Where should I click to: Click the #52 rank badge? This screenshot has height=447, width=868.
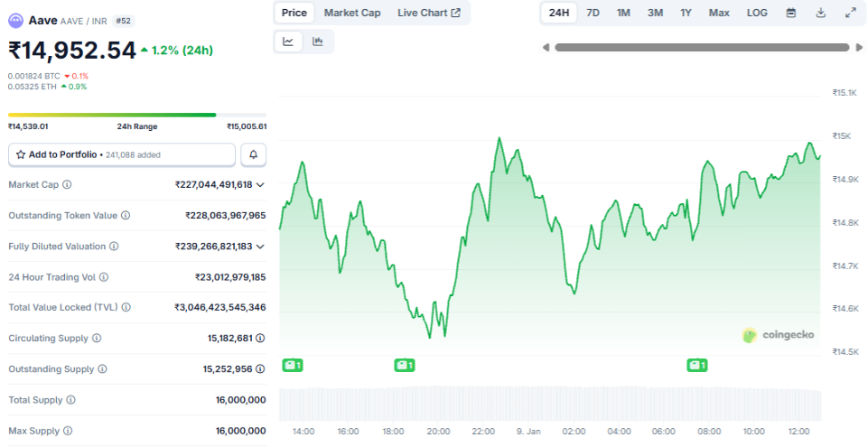click(123, 21)
